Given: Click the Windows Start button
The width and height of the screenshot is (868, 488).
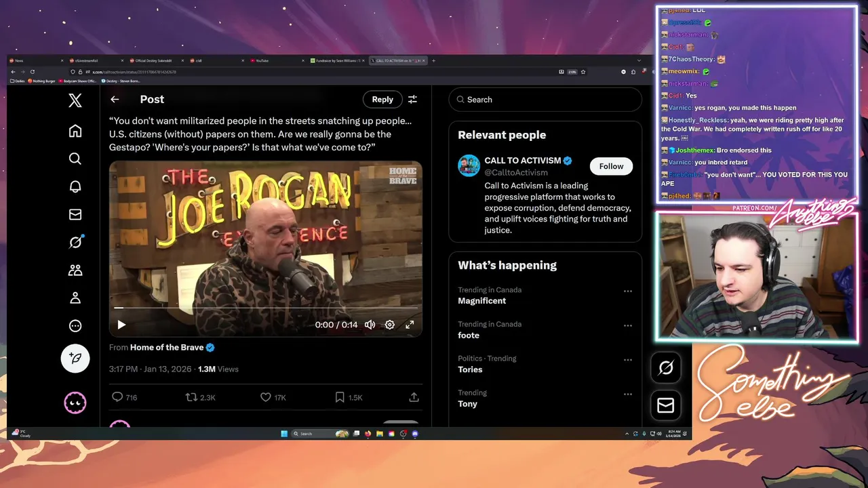Looking at the screenshot, I should point(284,434).
